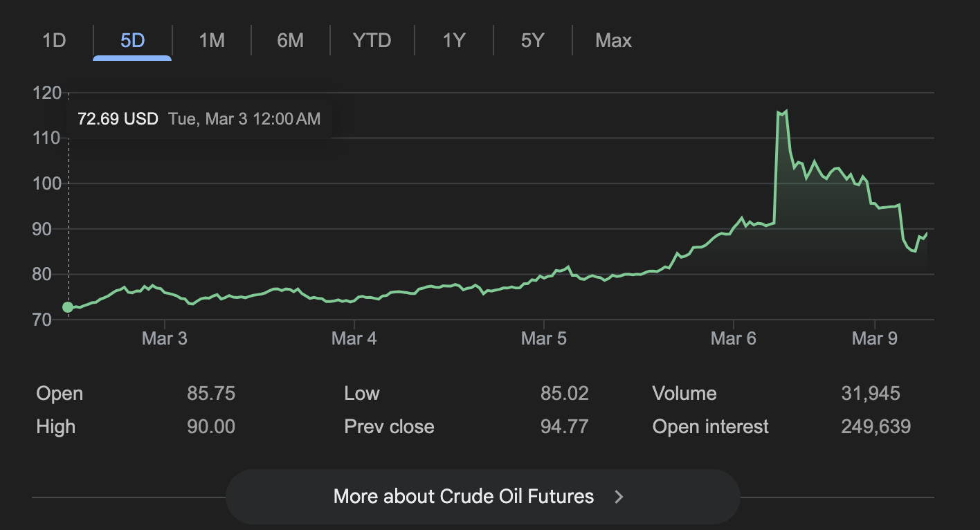Show the 6M price history tab
The width and height of the screenshot is (980, 530).
[x=290, y=41]
